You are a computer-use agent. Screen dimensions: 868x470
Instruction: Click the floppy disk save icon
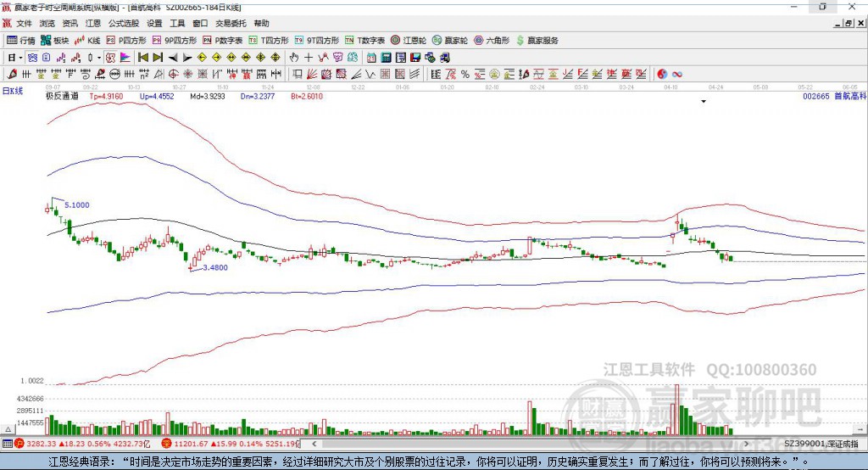[415, 58]
